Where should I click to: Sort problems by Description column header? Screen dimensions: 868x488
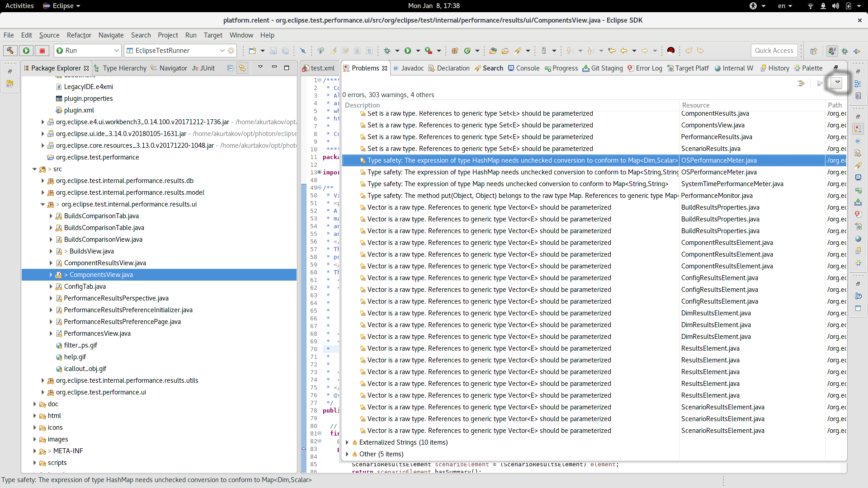click(x=510, y=105)
